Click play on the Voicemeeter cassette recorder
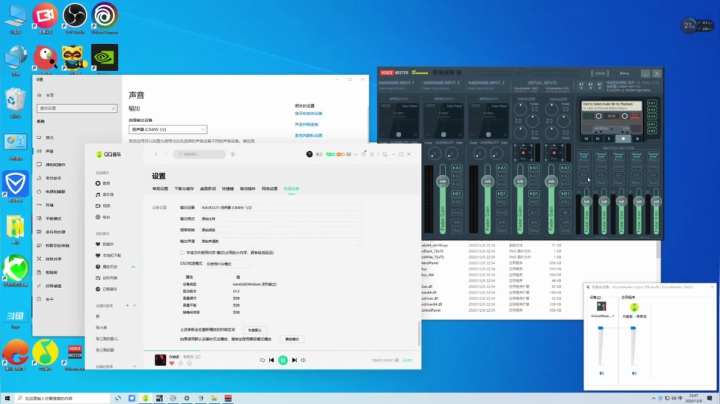720x404 pixels. [x=610, y=138]
